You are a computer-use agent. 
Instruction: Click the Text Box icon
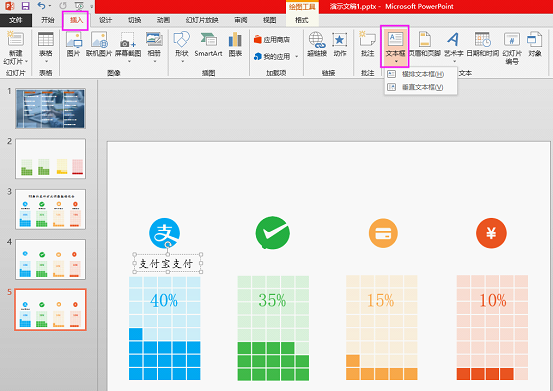click(395, 39)
